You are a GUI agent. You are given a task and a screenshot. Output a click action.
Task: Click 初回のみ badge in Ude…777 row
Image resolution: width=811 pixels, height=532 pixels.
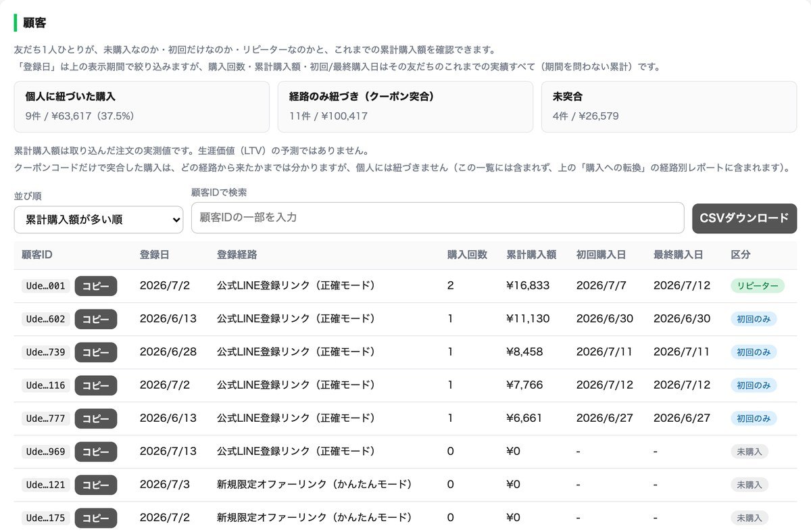tap(754, 418)
